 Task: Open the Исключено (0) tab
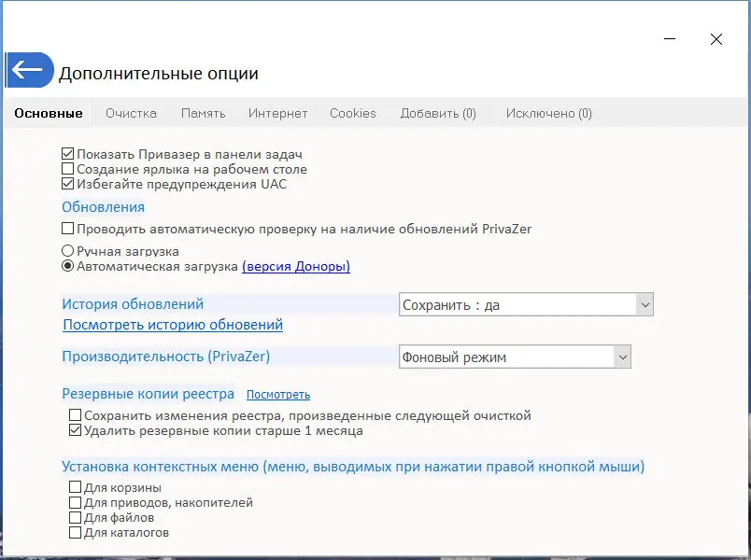click(x=548, y=113)
